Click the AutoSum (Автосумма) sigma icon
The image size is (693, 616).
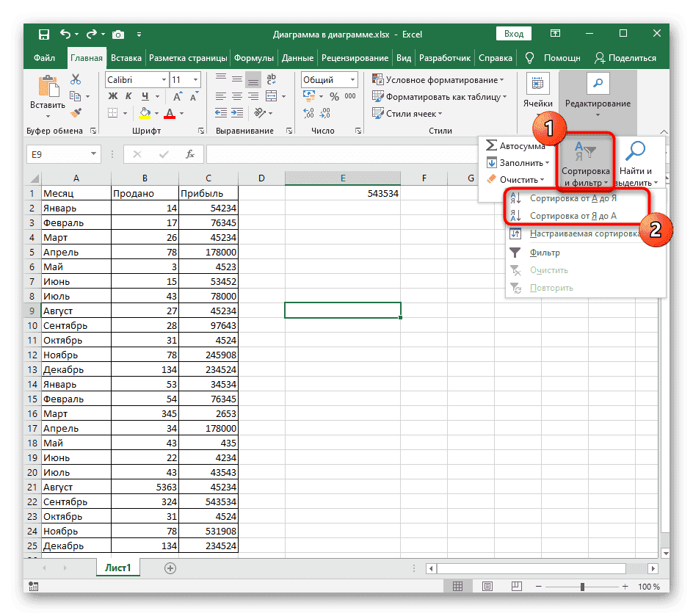491,146
